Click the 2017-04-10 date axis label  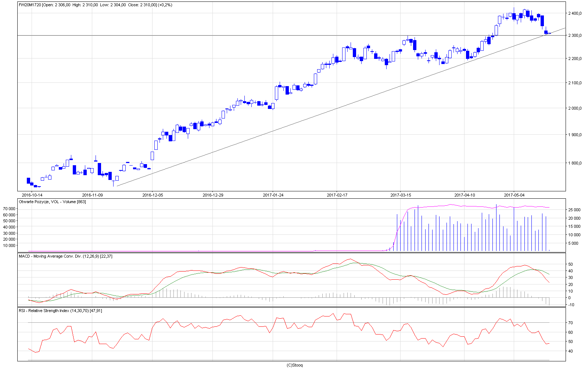click(465, 195)
